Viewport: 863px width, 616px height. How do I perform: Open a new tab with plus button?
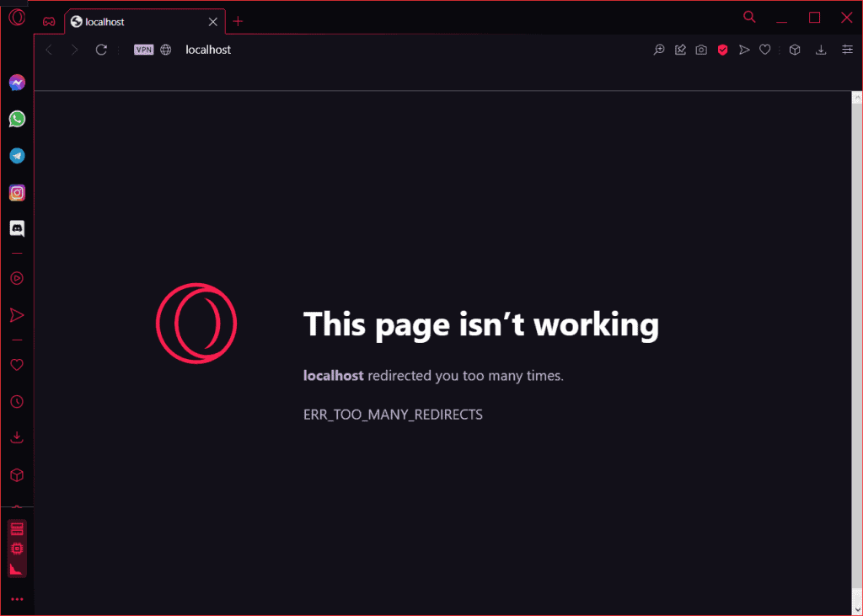(x=238, y=21)
